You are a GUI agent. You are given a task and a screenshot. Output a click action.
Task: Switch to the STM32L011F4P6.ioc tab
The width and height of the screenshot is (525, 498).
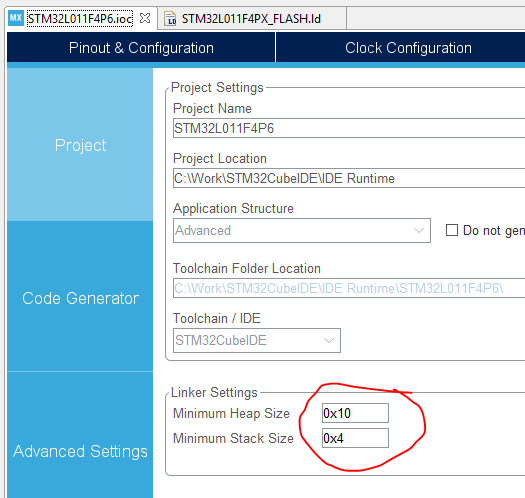point(80,18)
